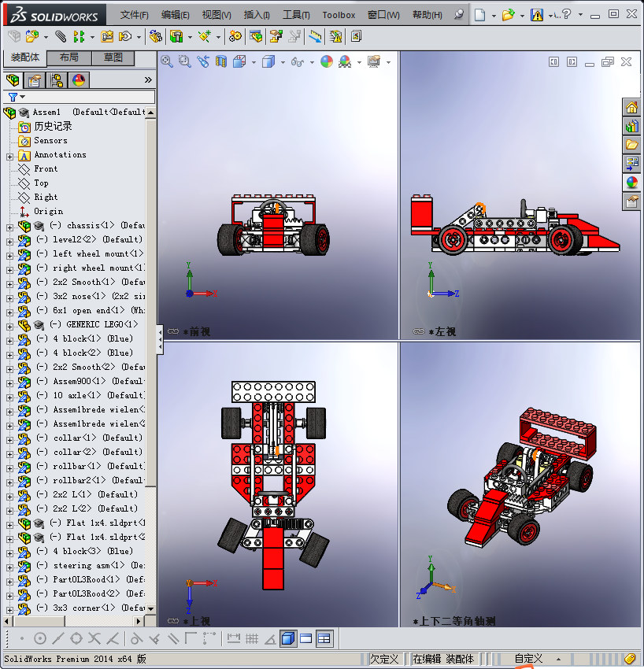Toggle the four-view layout button
Screen dimensions: 644x669
coord(324,639)
